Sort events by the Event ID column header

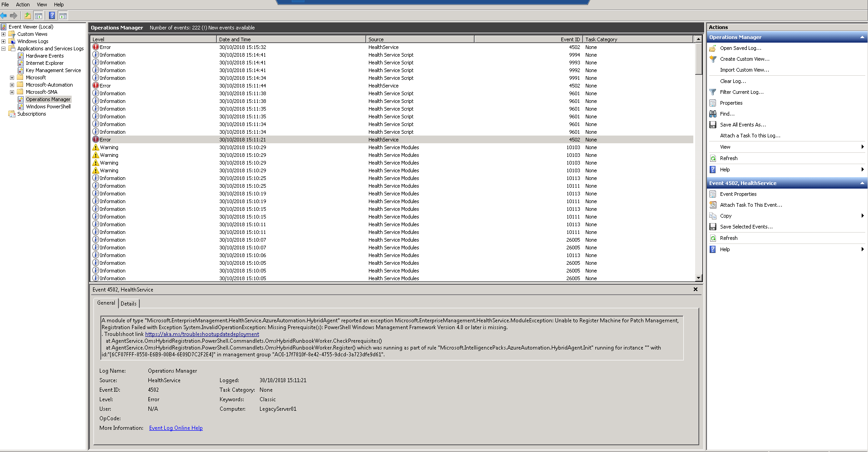point(528,39)
